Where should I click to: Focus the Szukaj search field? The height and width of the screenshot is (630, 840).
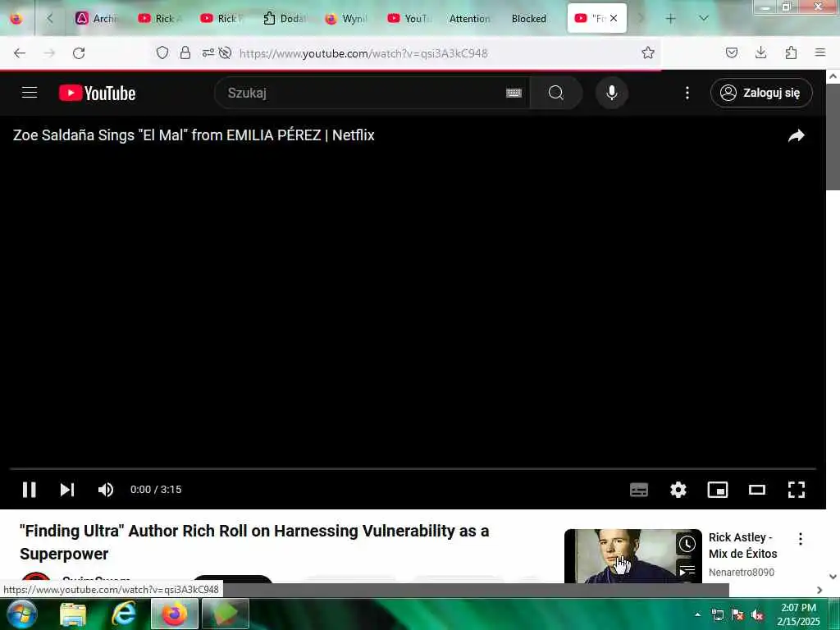click(x=364, y=93)
